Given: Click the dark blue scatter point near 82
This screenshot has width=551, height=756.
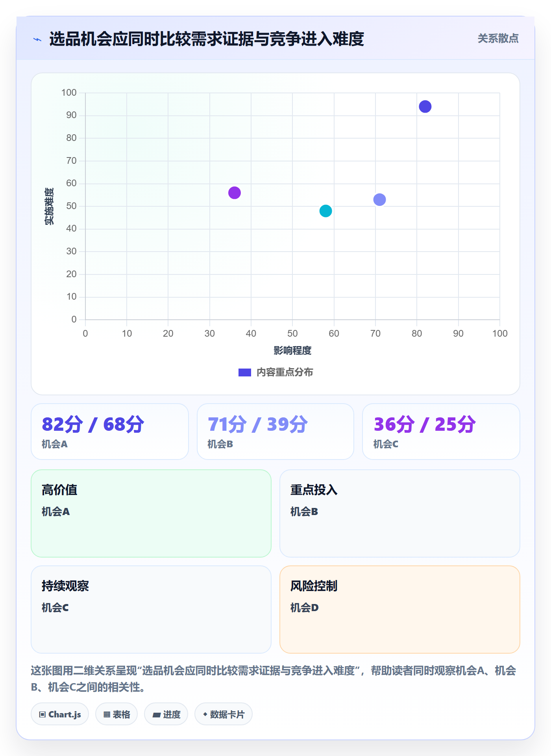Looking at the screenshot, I should 425,107.
